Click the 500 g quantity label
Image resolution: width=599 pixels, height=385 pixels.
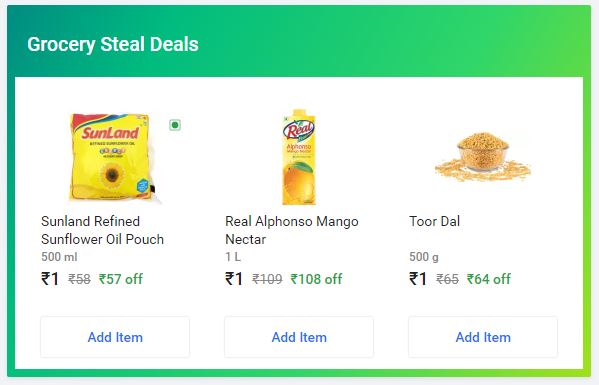click(424, 257)
